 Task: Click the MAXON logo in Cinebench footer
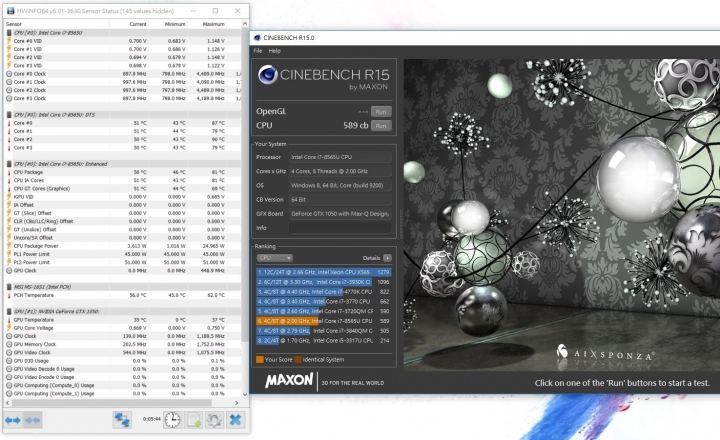coord(289,381)
